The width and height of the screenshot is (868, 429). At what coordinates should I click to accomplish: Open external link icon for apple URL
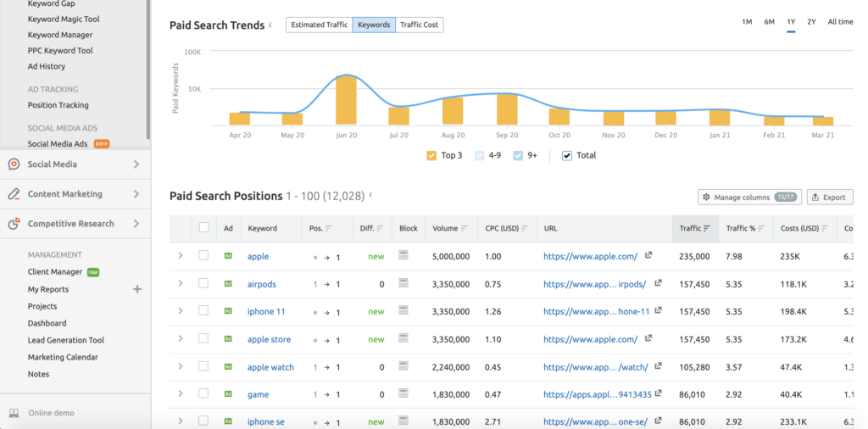point(648,255)
